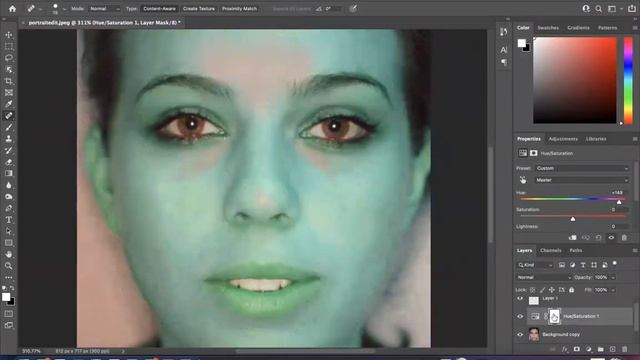Toggle lock all on the layer
The image size is (640, 360).
[571, 290]
